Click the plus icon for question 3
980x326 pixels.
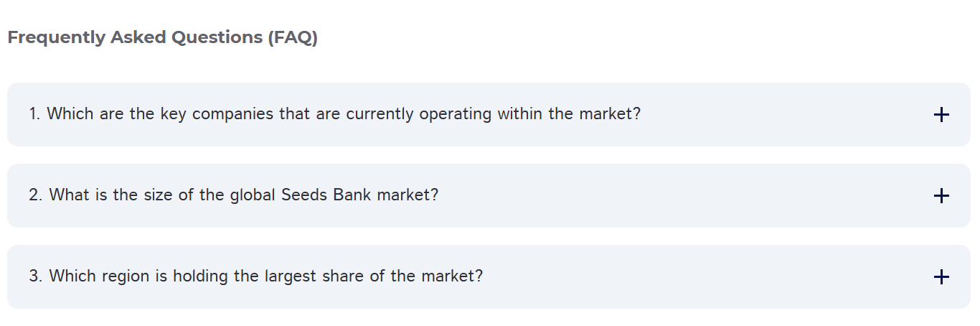(941, 276)
